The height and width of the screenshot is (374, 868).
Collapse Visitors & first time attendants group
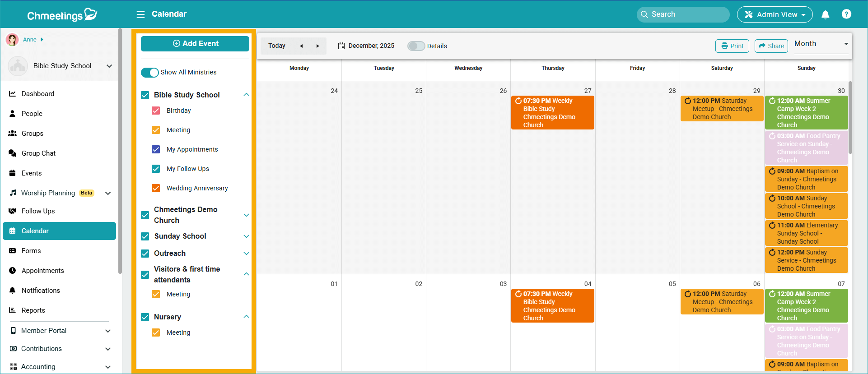[246, 274]
